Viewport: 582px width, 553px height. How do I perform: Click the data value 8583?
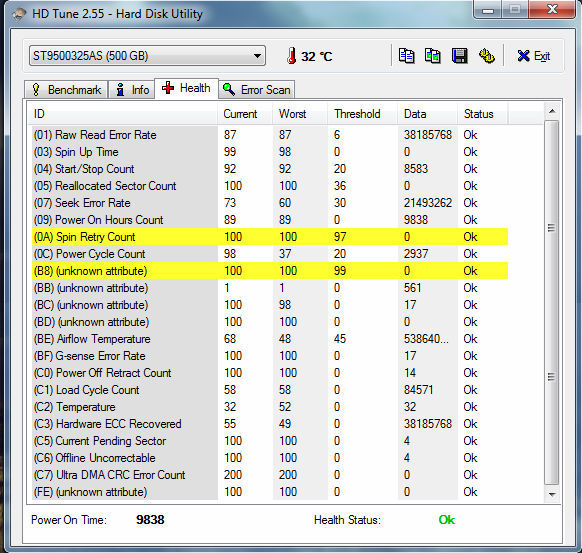pyautogui.click(x=416, y=169)
